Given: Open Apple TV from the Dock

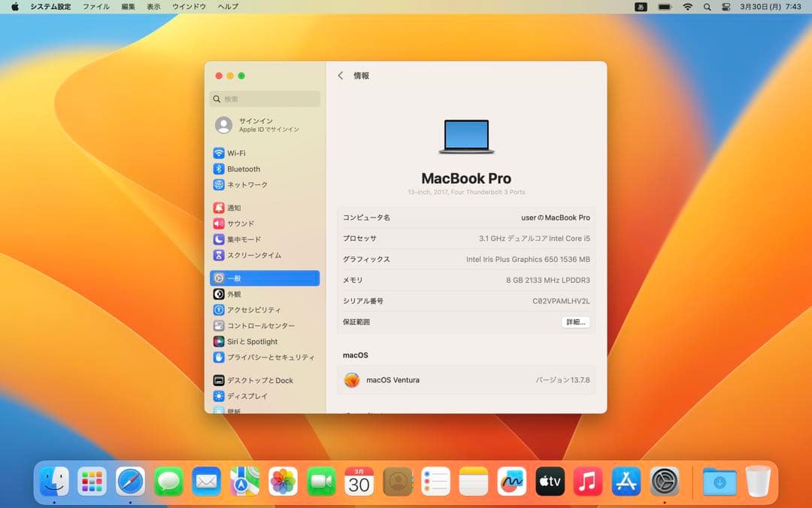Looking at the screenshot, I should point(550,482).
